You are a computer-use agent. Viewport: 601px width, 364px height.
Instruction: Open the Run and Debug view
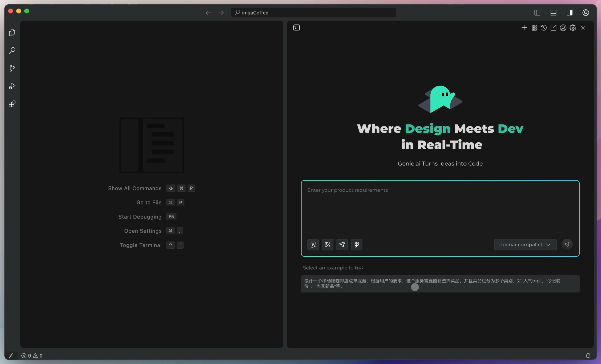pos(12,86)
